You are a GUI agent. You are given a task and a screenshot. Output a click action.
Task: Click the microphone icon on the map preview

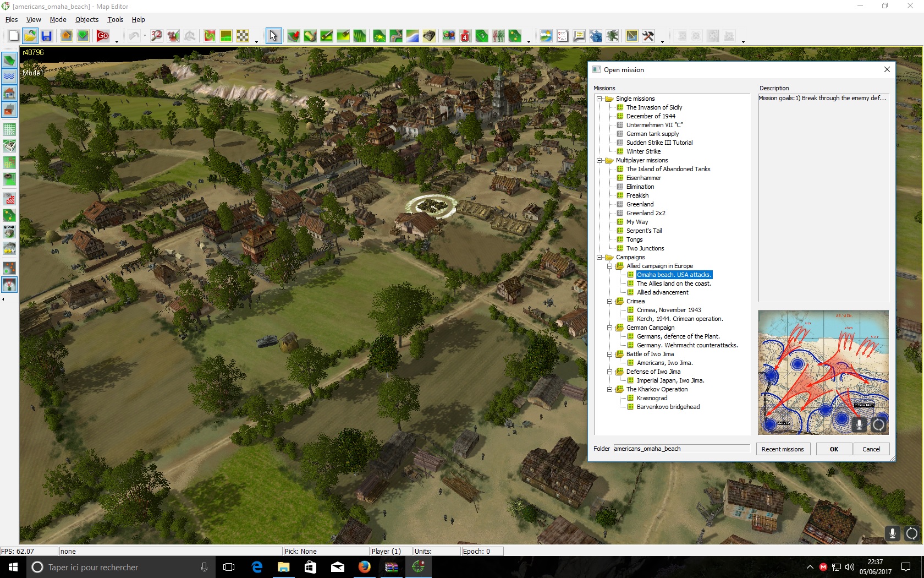point(858,425)
